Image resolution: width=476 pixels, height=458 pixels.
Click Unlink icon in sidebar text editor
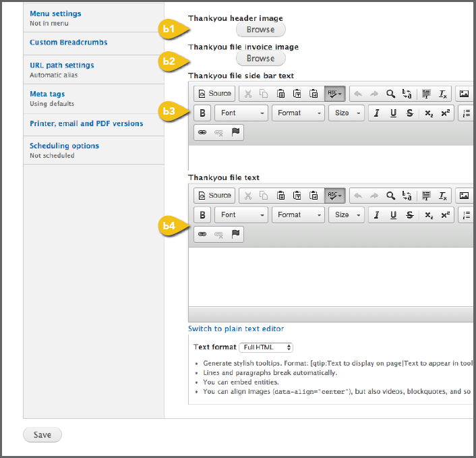click(218, 132)
